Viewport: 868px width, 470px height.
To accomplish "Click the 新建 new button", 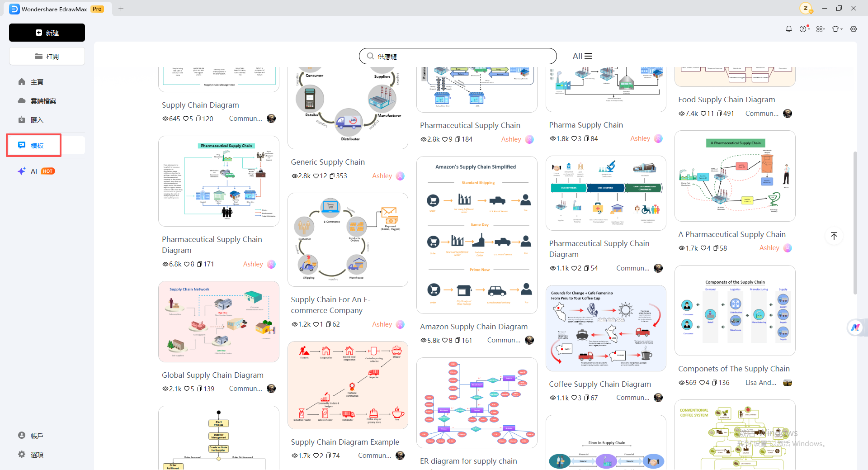I will 47,33.
